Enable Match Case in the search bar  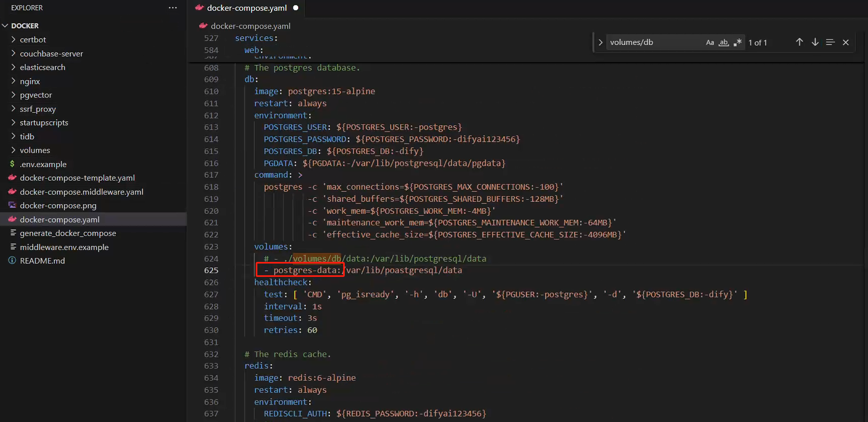click(x=710, y=42)
